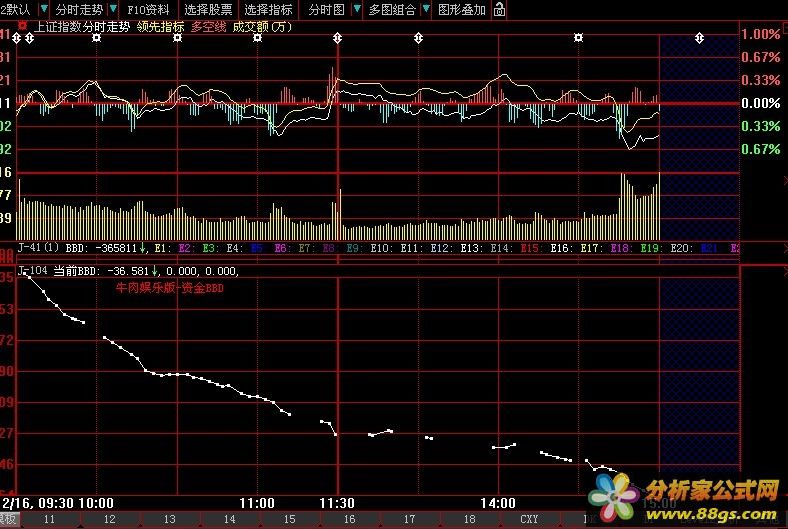The image size is (788, 529).
Task: Click the E15 indicator label
Action: [532, 248]
